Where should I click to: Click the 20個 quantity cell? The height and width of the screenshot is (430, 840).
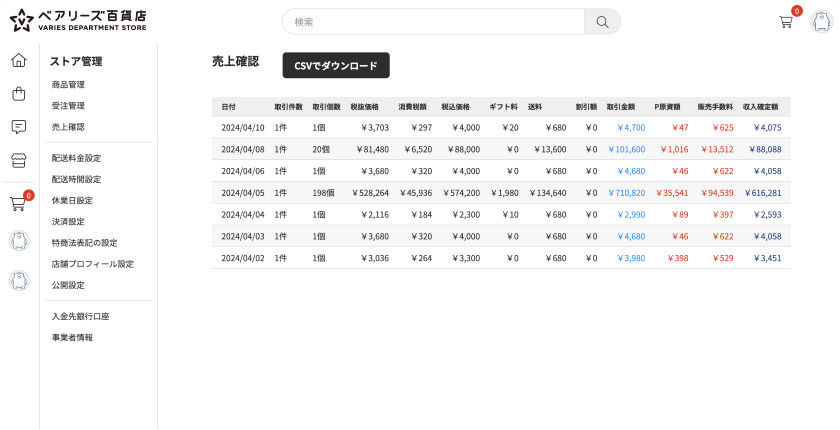pyautogui.click(x=321, y=149)
